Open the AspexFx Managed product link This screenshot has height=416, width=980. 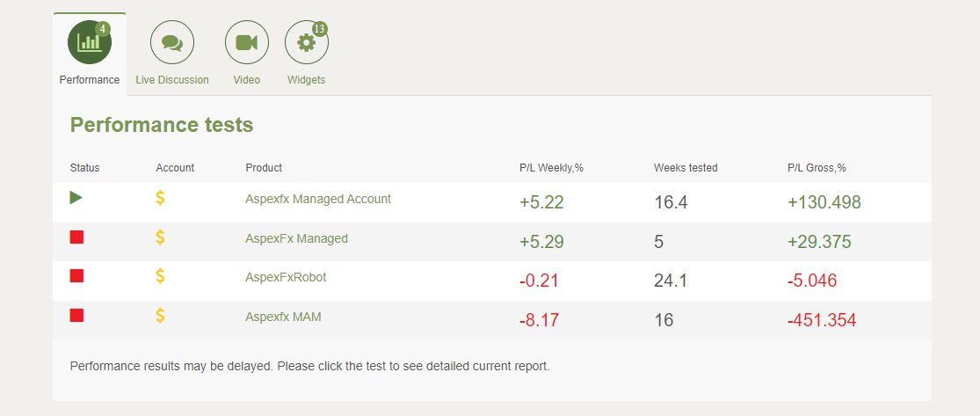pos(296,238)
